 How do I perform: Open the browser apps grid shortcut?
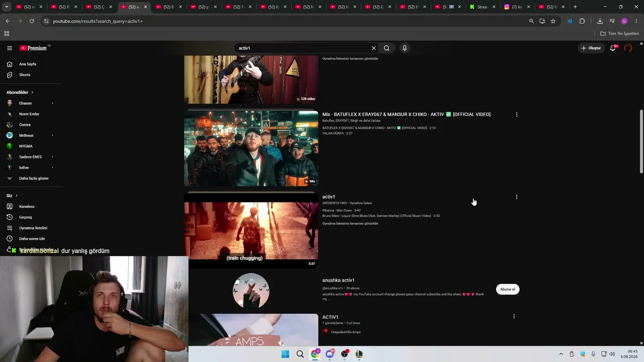(x=7, y=34)
